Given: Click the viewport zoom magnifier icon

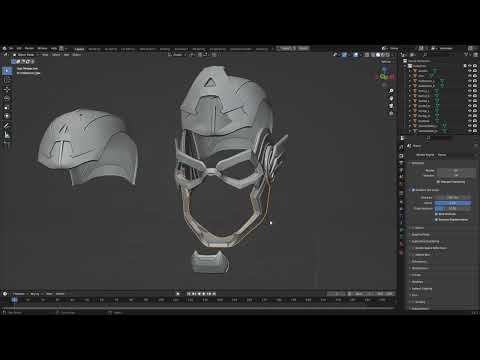Looking at the screenshot, I should click(391, 91).
